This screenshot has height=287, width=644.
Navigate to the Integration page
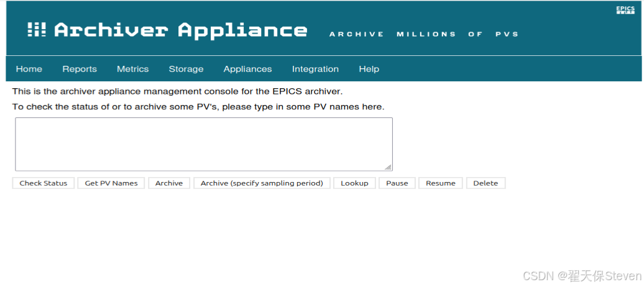tap(315, 69)
